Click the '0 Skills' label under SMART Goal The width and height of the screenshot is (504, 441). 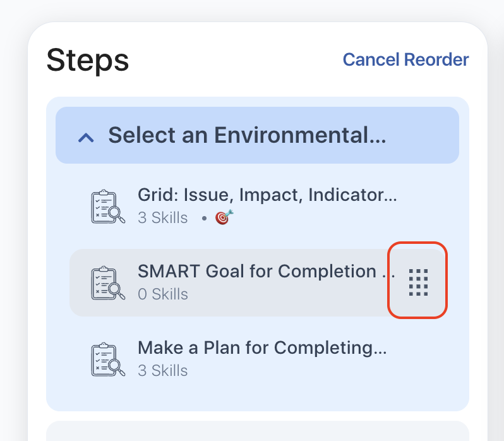click(x=162, y=294)
